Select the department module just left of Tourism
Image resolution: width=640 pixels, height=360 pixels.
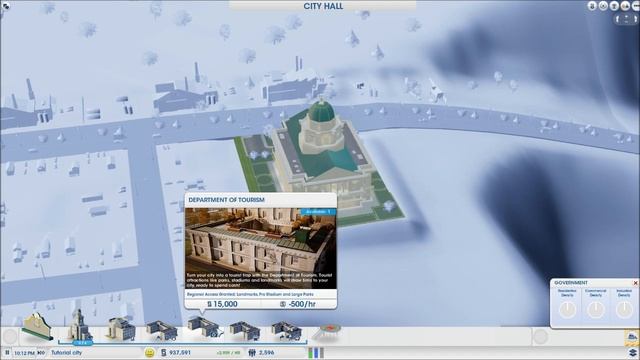(x=162, y=330)
